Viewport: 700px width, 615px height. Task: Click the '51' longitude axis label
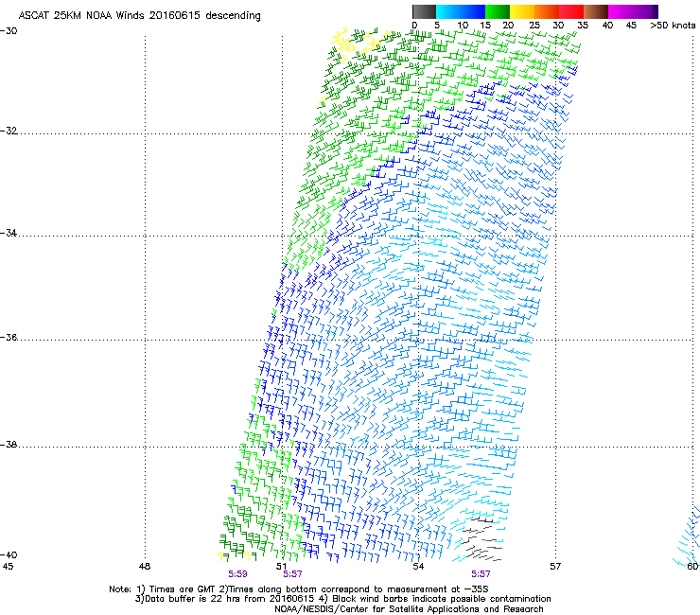281,567
